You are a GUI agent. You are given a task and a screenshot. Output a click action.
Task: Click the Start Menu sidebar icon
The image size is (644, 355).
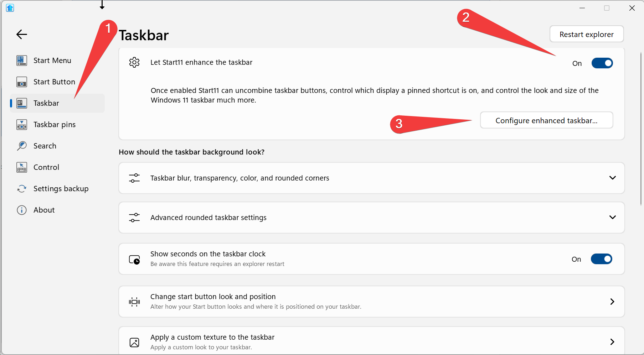[x=22, y=61]
